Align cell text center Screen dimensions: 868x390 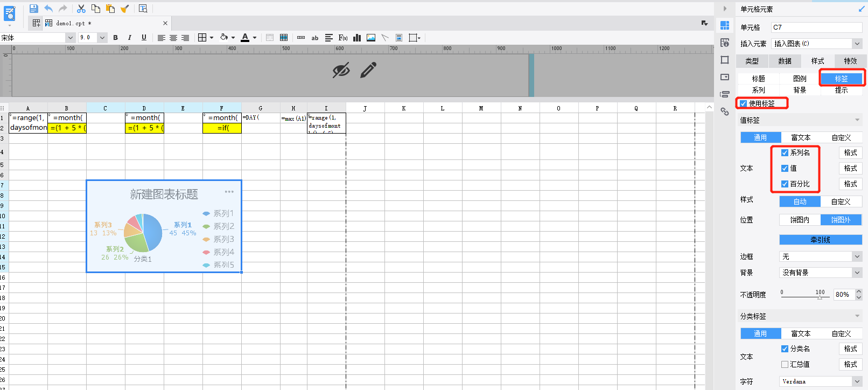[173, 38]
